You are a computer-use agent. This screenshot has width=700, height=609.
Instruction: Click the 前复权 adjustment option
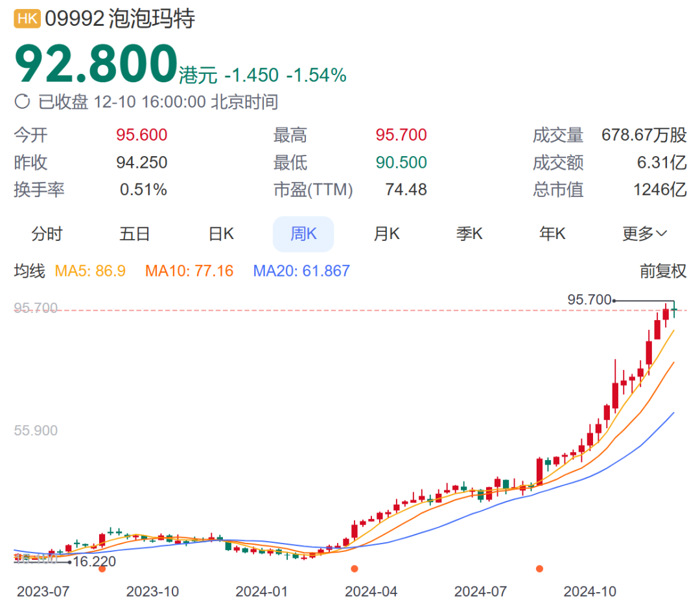coord(662,271)
